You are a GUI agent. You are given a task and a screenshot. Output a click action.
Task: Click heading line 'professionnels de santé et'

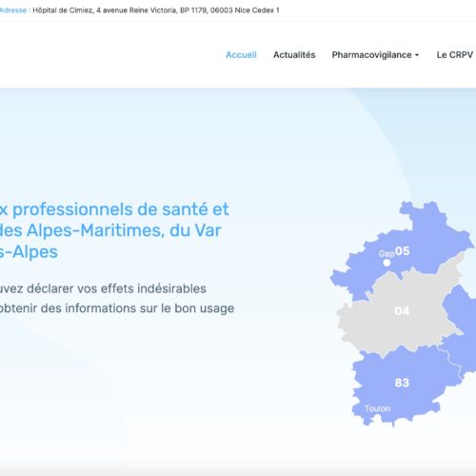pyautogui.click(x=121, y=209)
